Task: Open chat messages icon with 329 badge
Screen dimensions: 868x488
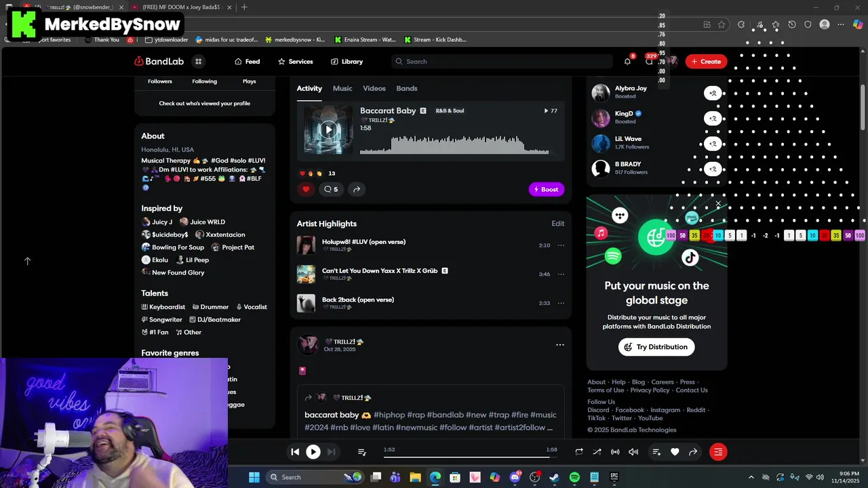Action: (x=649, y=62)
